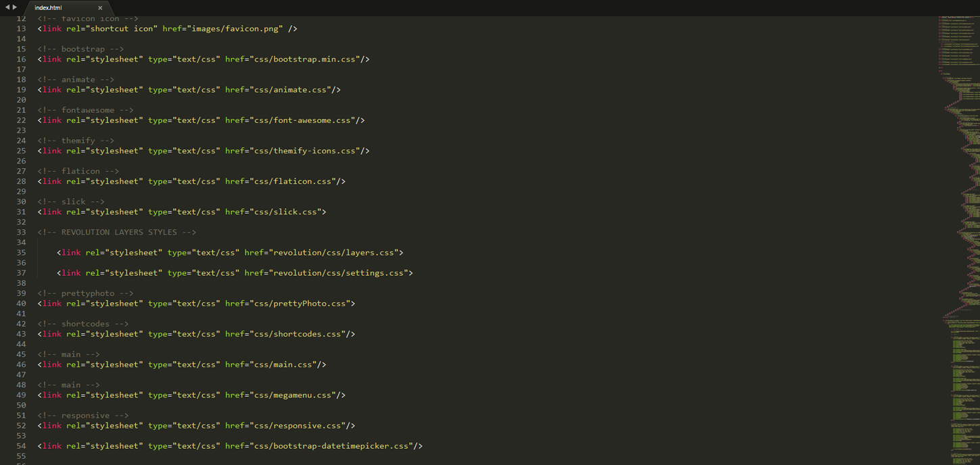The image size is (980, 465).
Task: Place cursor in the bootstrap comment
Action: pyautogui.click(x=80, y=49)
